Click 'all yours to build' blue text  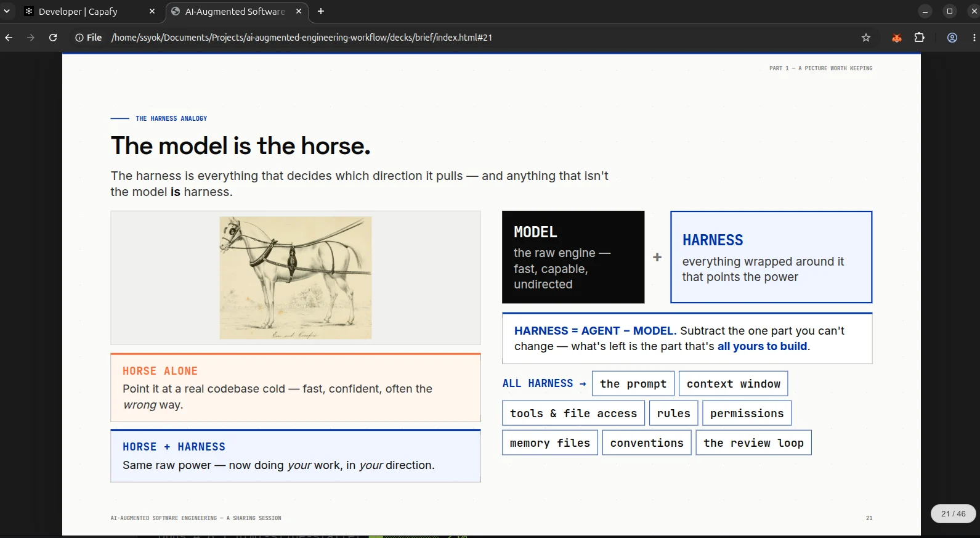(763, 346)
